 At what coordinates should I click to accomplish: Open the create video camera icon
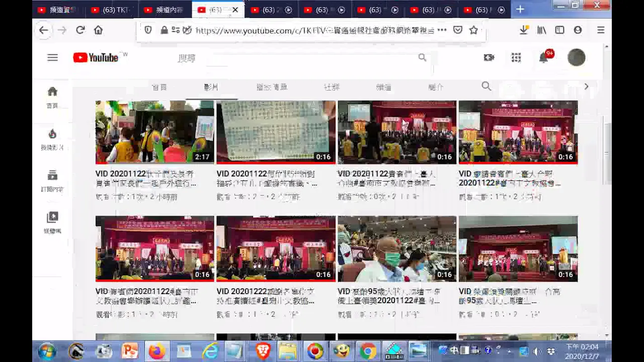pyautogui.click(x=489, y=58)
